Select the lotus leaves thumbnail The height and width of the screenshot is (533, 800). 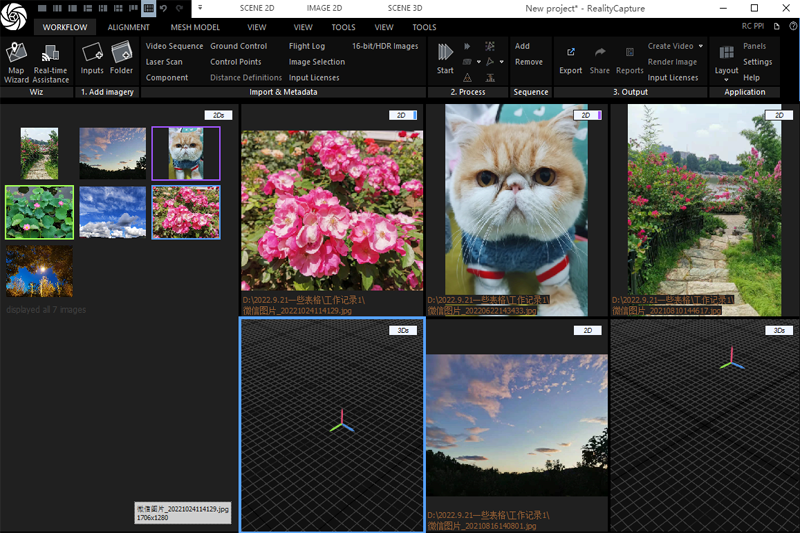coord(39,212)
